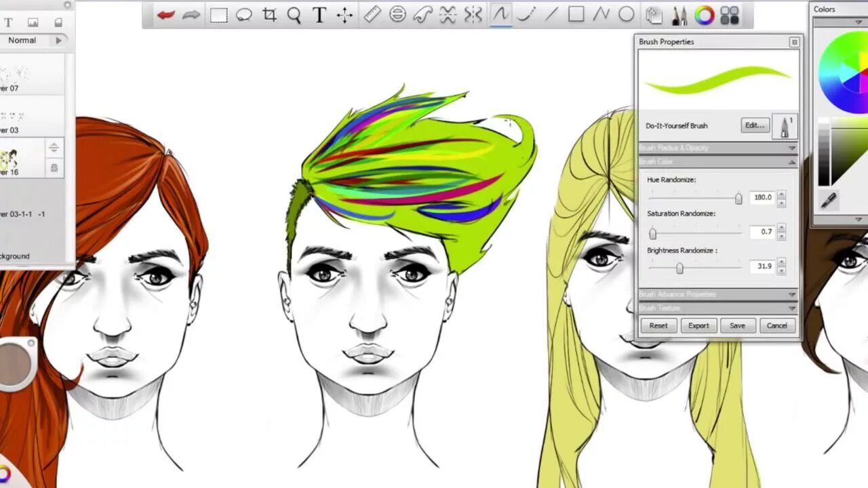The width and height of the screenshot is (868, 488).
Task: Click the Reset button
Action: 658,325
